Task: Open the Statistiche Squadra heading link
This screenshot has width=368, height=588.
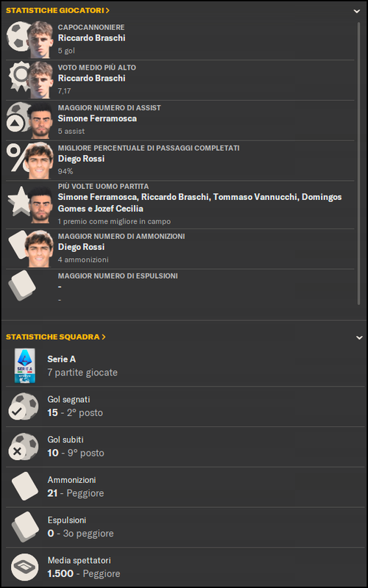Action: [x=56, y=337]
